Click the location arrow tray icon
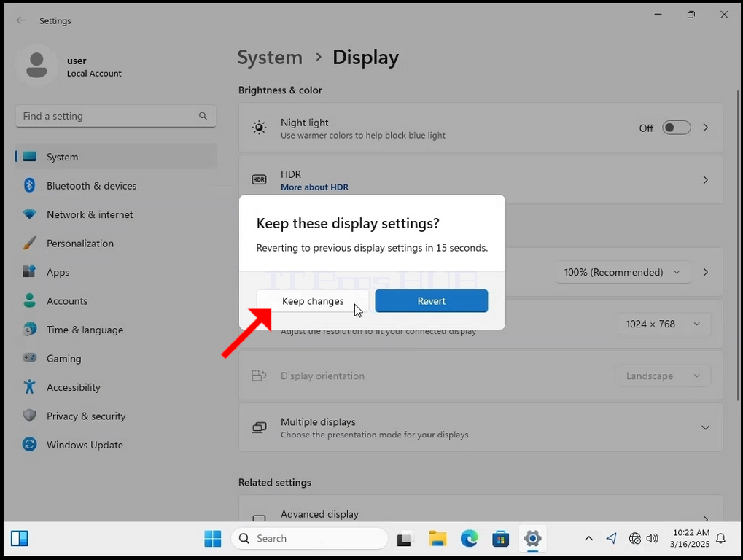 pos(611,538)
